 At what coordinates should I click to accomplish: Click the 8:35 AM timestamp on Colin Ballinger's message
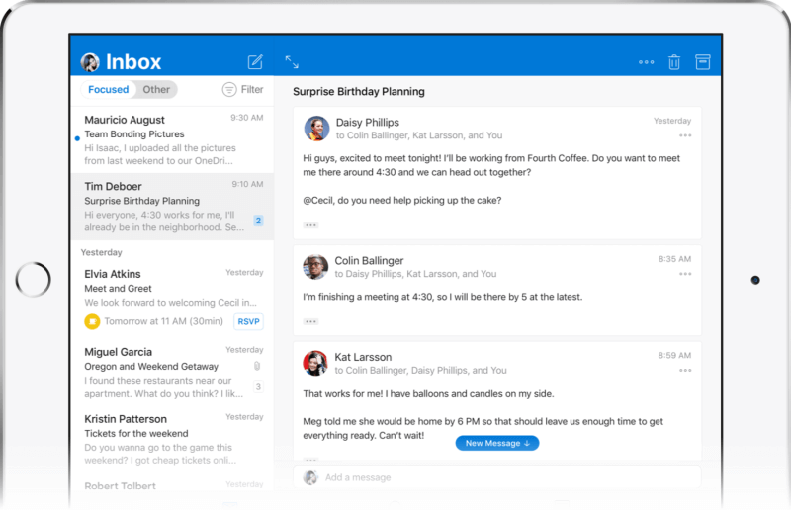(674, 259)
